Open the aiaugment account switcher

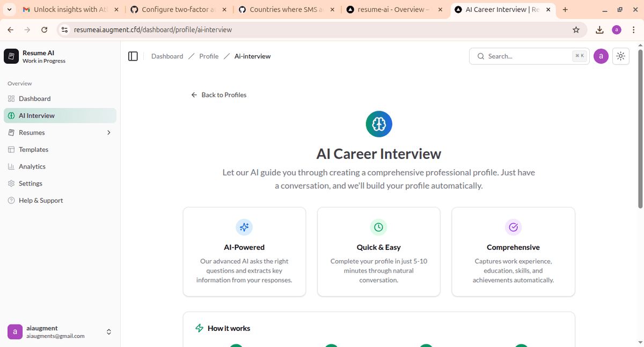point(109,332)
